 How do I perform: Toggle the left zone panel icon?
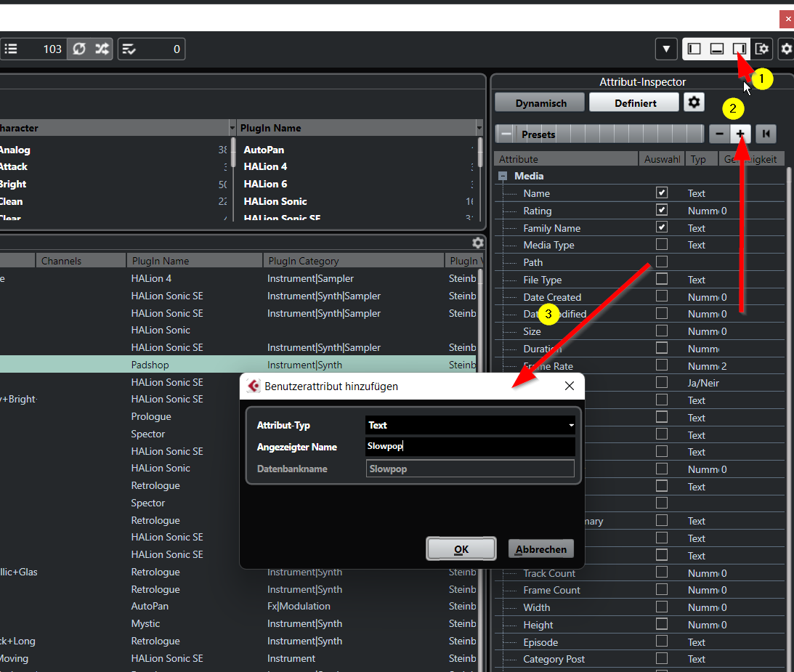(x=694, y=49)
